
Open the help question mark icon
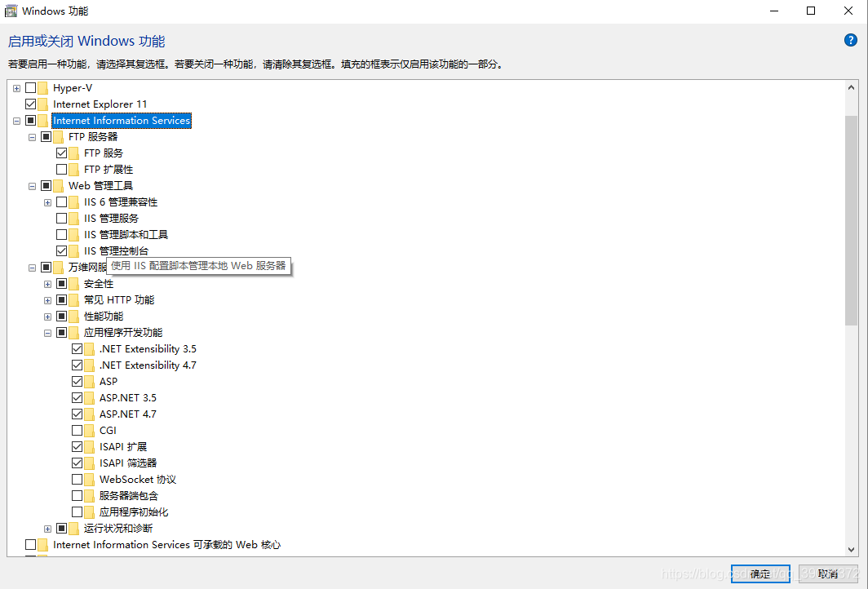coord(850,40)
